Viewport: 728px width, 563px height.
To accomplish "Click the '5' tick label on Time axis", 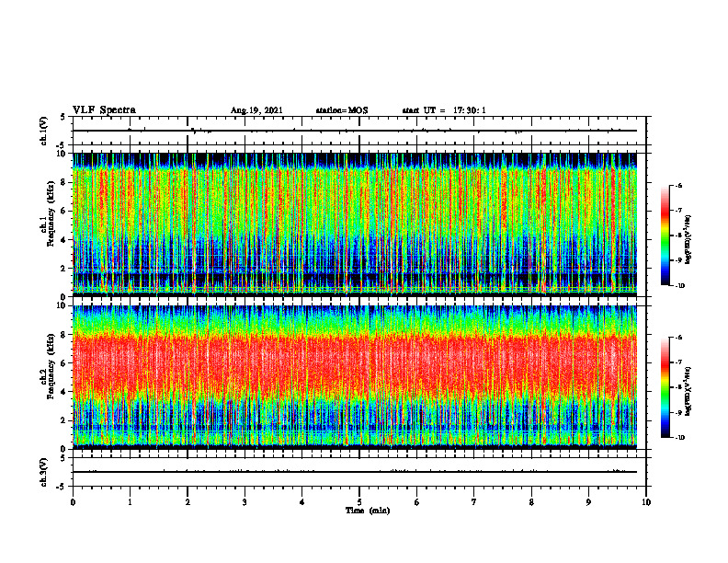I will [359, 502].
